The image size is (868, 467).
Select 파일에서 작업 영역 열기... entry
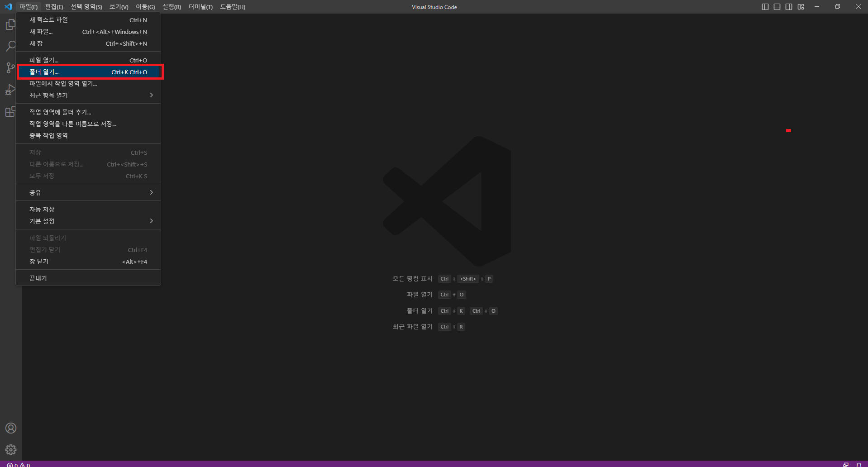[x=88, y=84]
